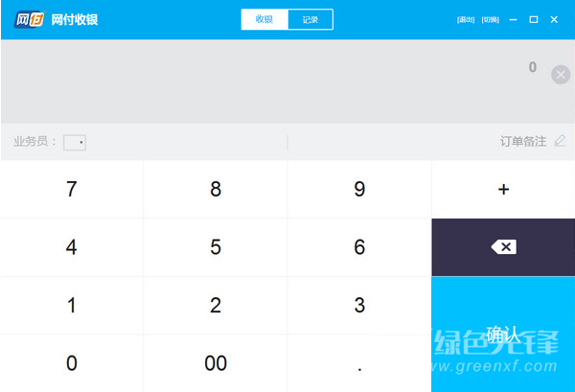Click the 订单备注 label
This screenshot has width=575, height=392.
coord(523,141)
